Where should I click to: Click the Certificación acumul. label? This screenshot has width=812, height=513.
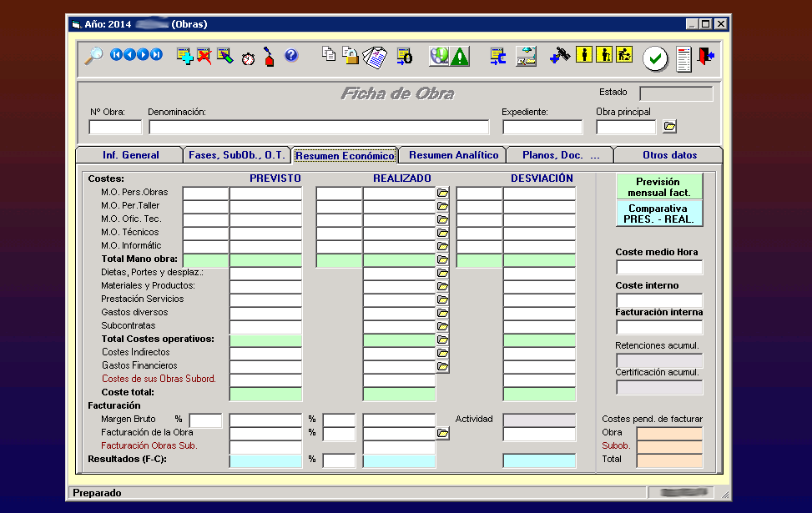point(657,373)
